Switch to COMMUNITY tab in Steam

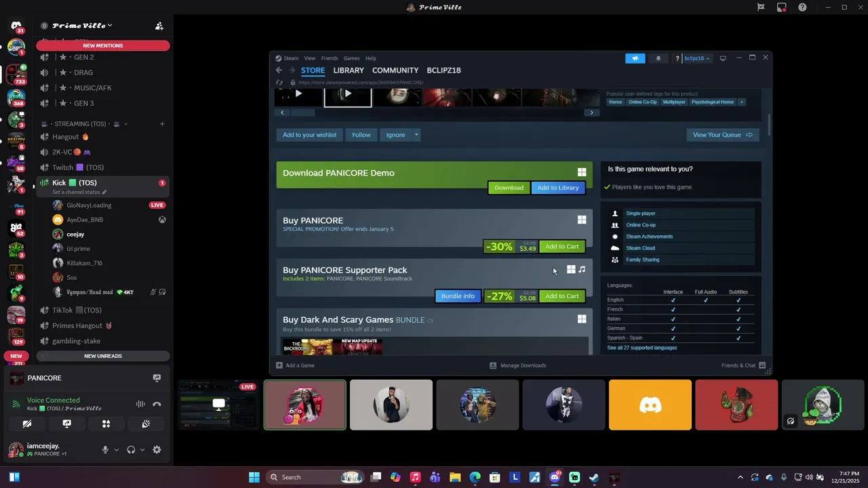pyautogui.click(x=395, y=70)
